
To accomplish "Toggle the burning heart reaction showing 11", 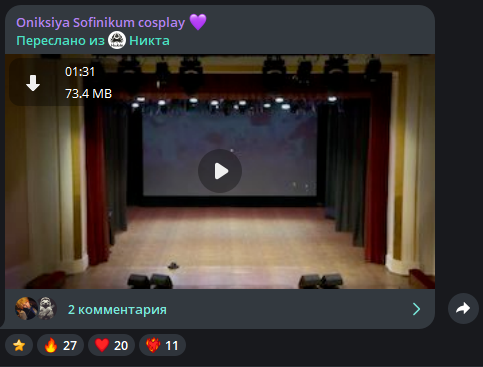I will (x=162, y=345).
